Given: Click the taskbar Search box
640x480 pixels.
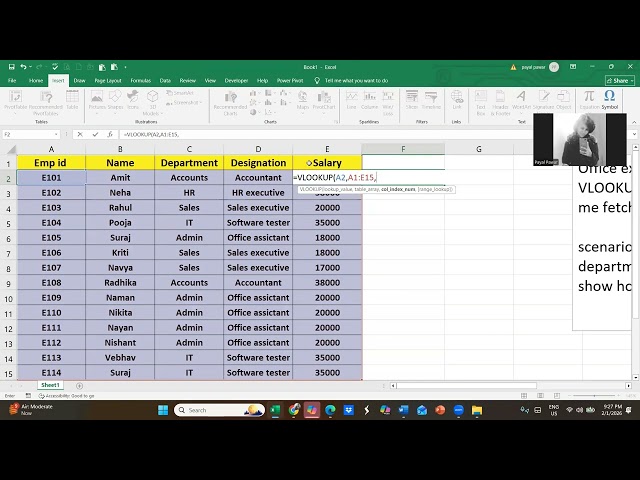Looking at the screenshot, I should (x=220, y=410).
